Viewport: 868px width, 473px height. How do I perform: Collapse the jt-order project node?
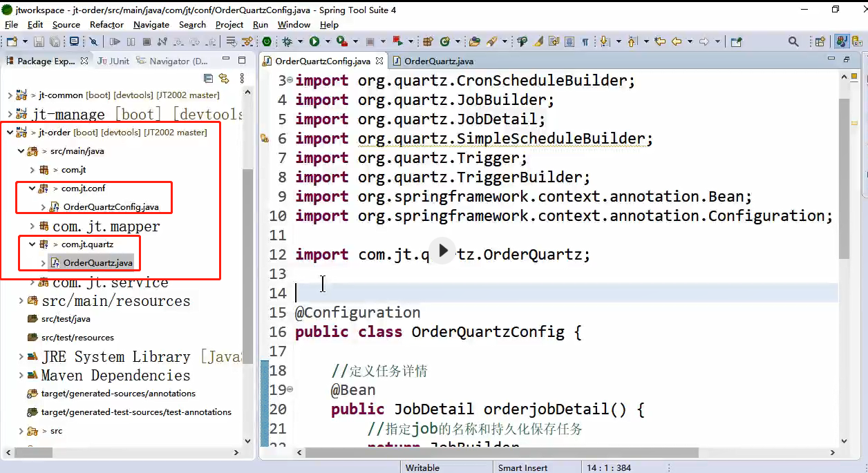point(9,132)
